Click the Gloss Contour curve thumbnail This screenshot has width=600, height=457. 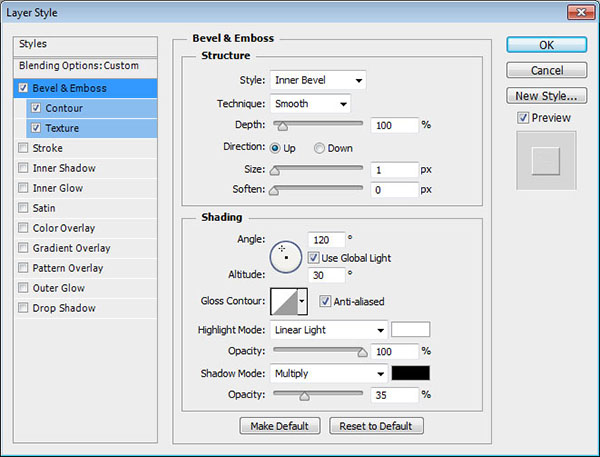coord(283,301)
